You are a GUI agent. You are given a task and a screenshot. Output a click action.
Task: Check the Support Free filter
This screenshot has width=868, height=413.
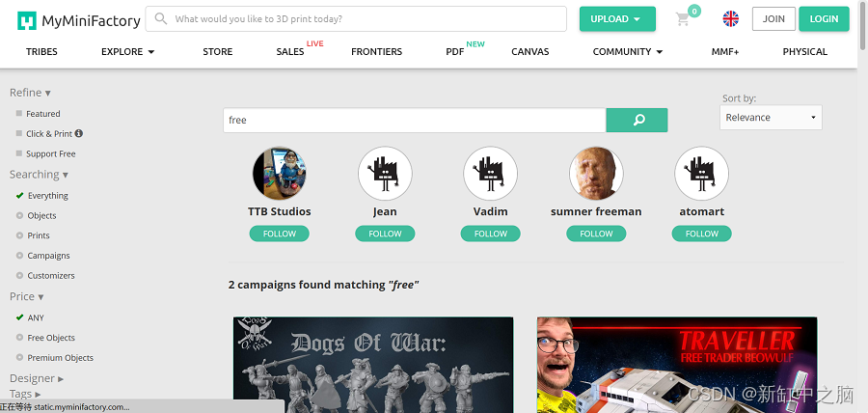[x=19, y=153]
